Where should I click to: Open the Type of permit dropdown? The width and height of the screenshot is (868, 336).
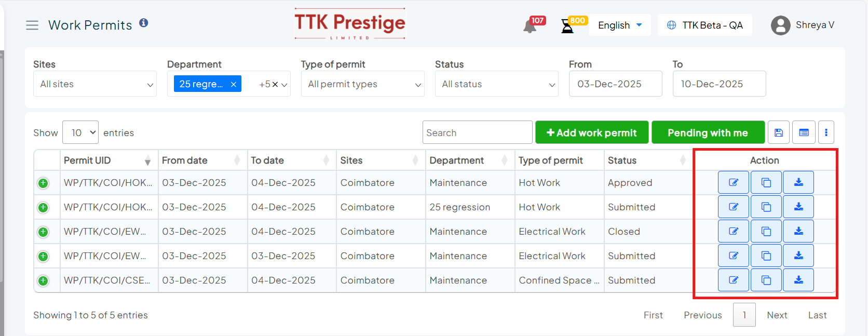[x=362, y=84]
